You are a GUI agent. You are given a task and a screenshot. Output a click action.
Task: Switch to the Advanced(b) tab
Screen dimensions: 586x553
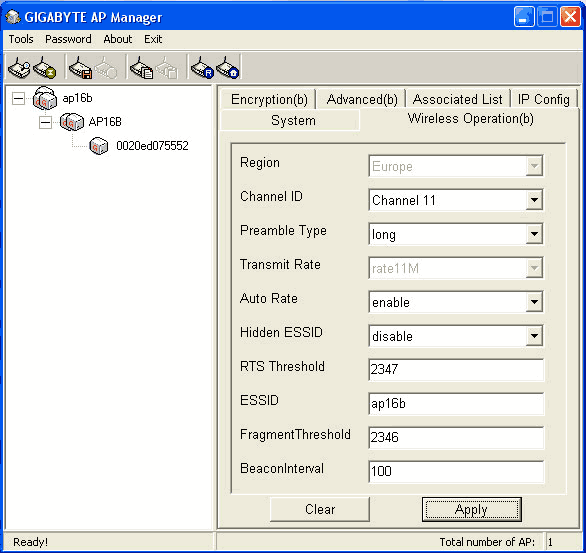pos(362,99)
